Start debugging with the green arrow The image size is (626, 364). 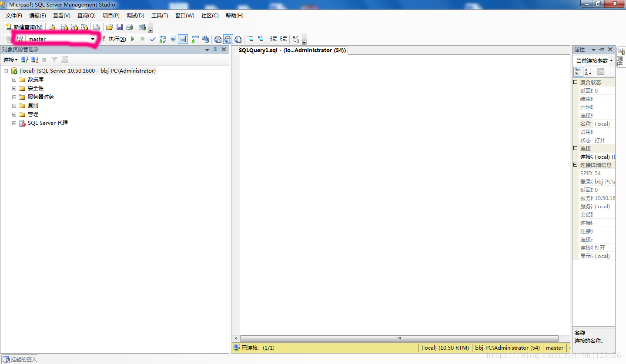[x=133, y=39]
